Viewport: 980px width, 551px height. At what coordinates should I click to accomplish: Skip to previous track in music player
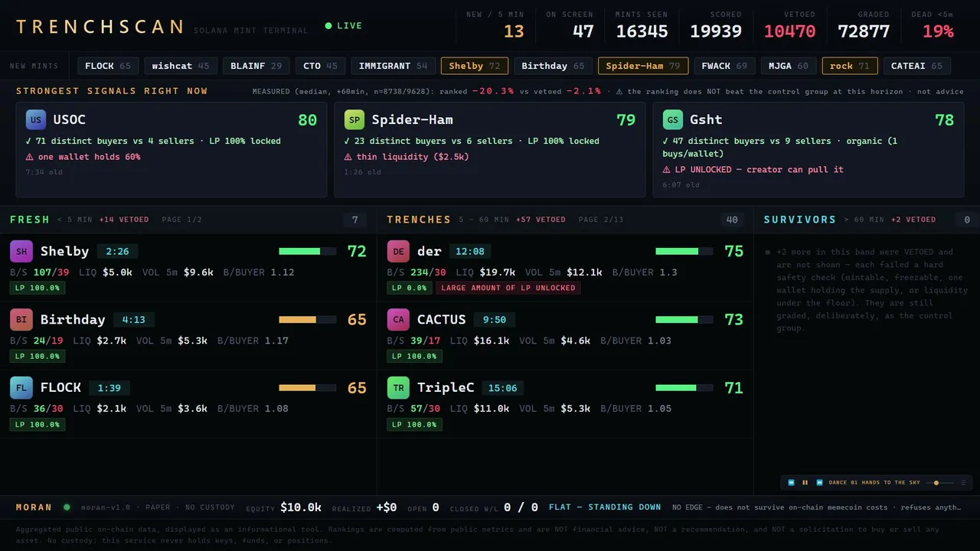[792, 483]
